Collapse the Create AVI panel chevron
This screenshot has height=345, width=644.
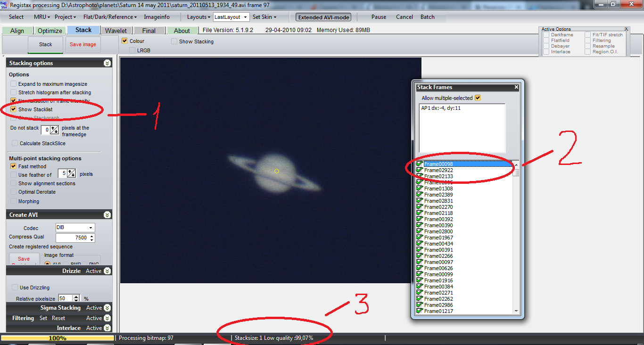(107, 215)
